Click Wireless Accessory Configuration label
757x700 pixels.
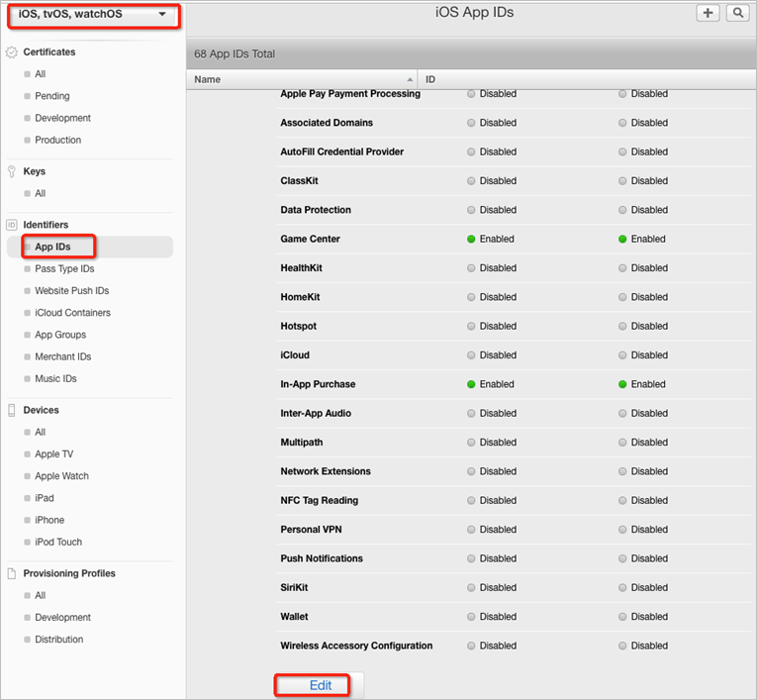coord(356,646)
